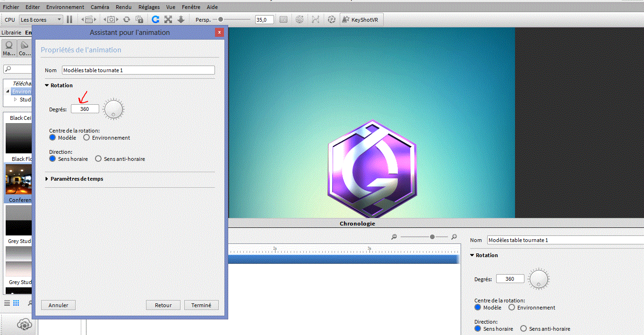Click the Annuler button
The width and height of the screenshot is (644, 335).
(x=59, y=305)
